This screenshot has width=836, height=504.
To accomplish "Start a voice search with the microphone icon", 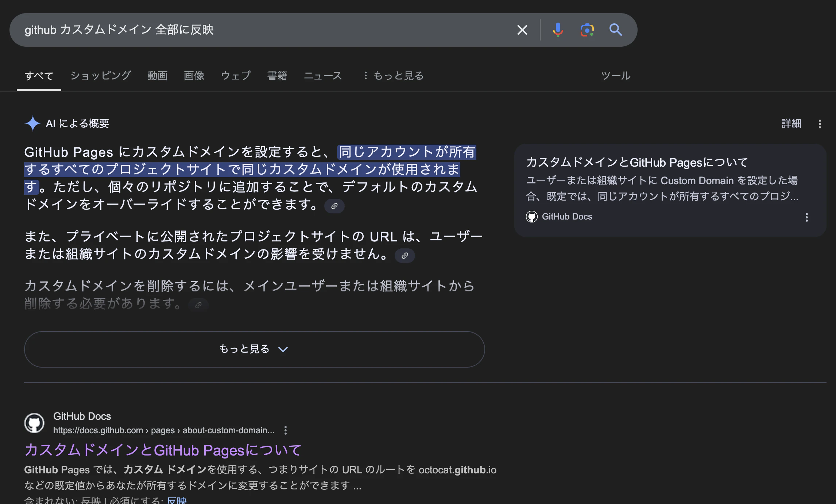I will (558, 30).
